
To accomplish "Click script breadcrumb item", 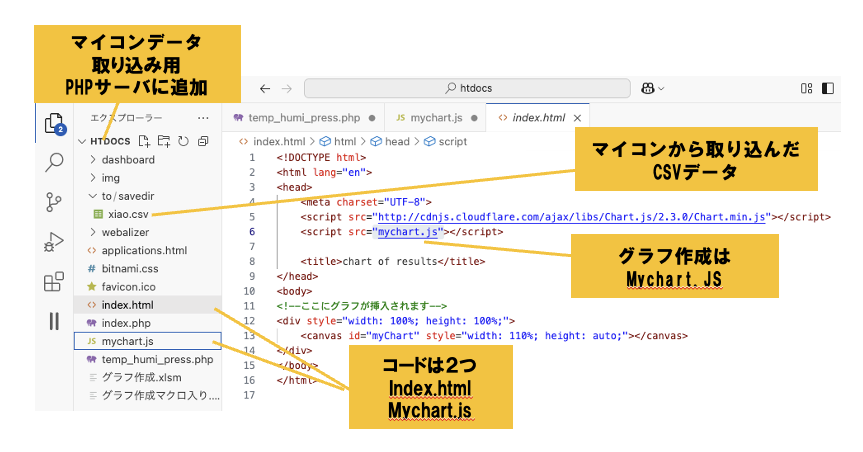I will [446, 141].
